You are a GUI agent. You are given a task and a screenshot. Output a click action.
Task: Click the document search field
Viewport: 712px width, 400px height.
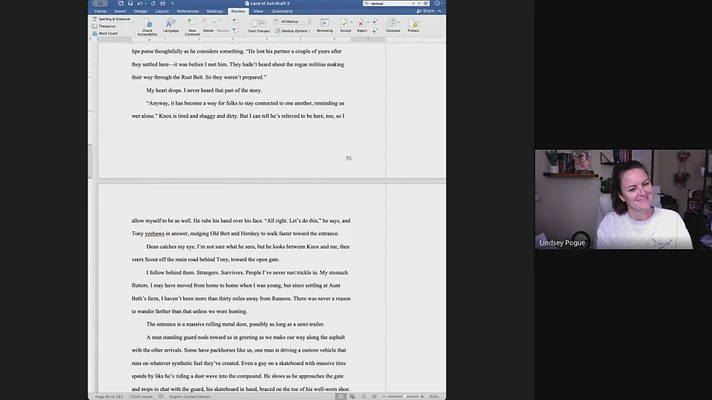[396, 3]
